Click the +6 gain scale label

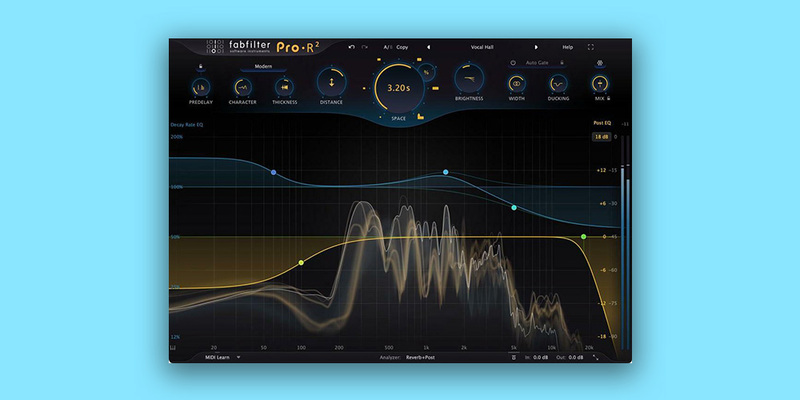[x=602, y=203]
